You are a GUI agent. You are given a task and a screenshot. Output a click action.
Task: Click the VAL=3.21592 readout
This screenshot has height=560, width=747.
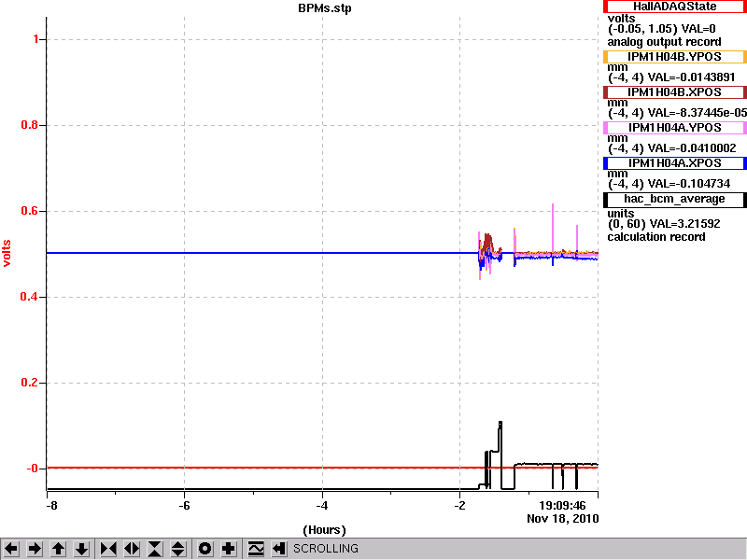pos(684,224)
